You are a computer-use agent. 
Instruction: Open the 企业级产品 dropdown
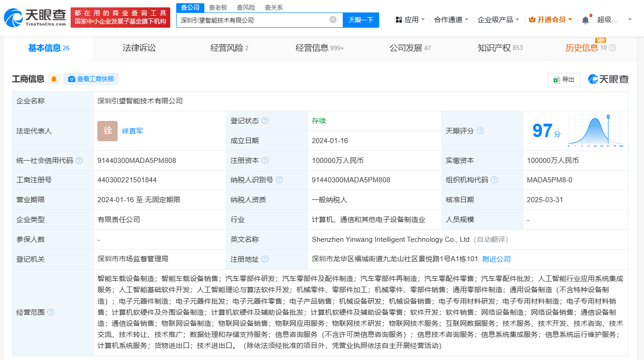tap(498, 20)
